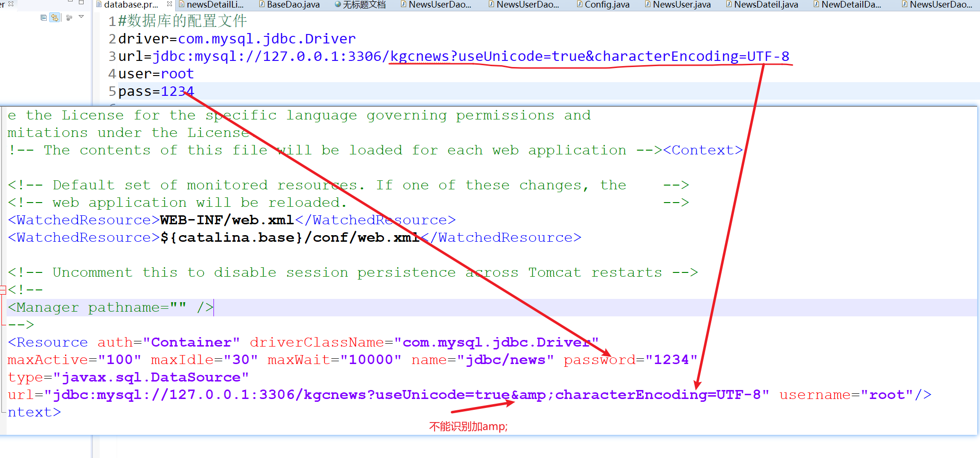
Task: Click ${catalina.base}/conf/web.xml text
Action: point(290,237)
